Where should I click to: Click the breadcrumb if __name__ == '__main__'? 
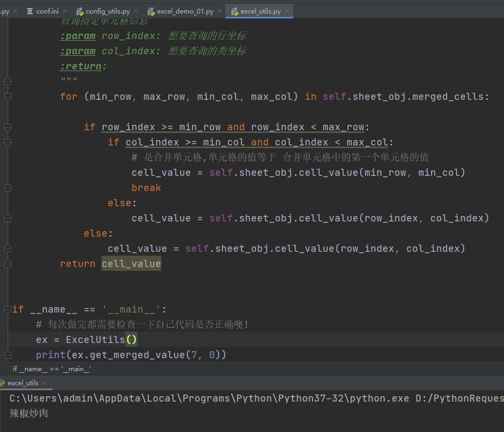pos(52,369)
